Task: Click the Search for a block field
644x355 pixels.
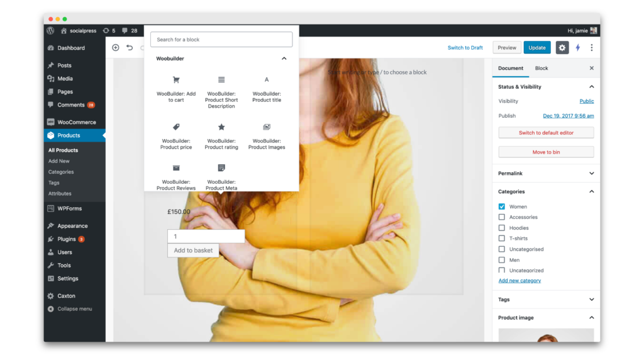Action: point(221,40)
